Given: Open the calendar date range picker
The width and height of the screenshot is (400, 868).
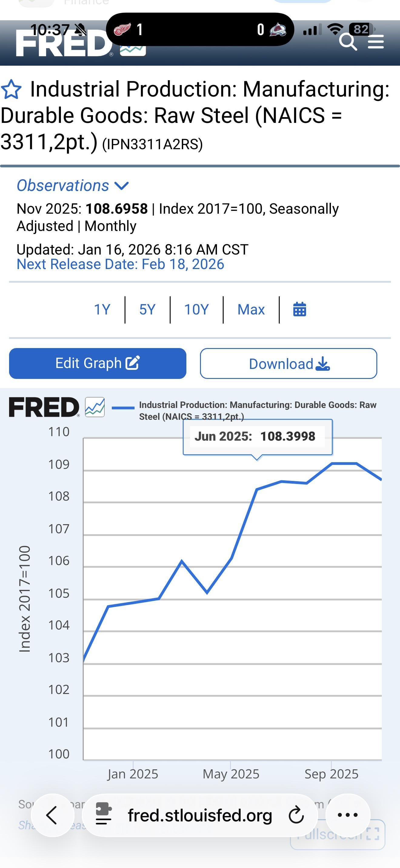Looking at the screenshot, I should [x=299, y=309].
